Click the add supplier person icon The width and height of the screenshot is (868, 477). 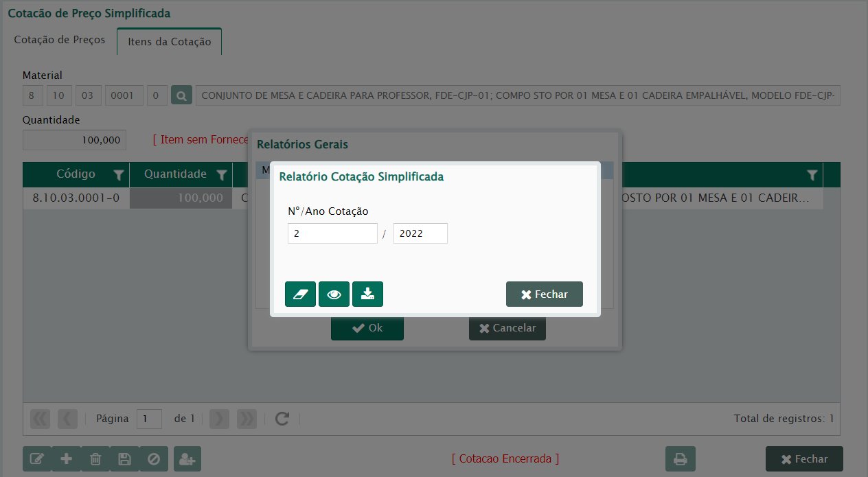(x=187, y=459)
